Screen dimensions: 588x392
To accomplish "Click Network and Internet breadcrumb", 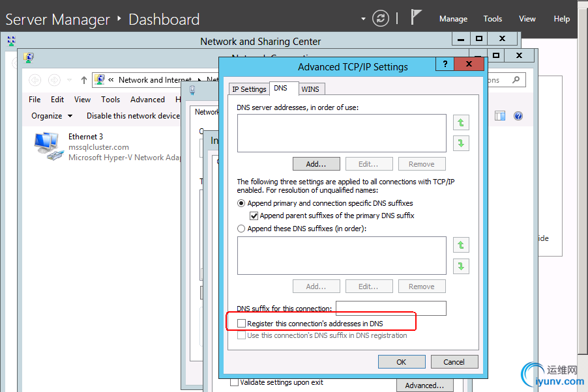I will point(155,80).
